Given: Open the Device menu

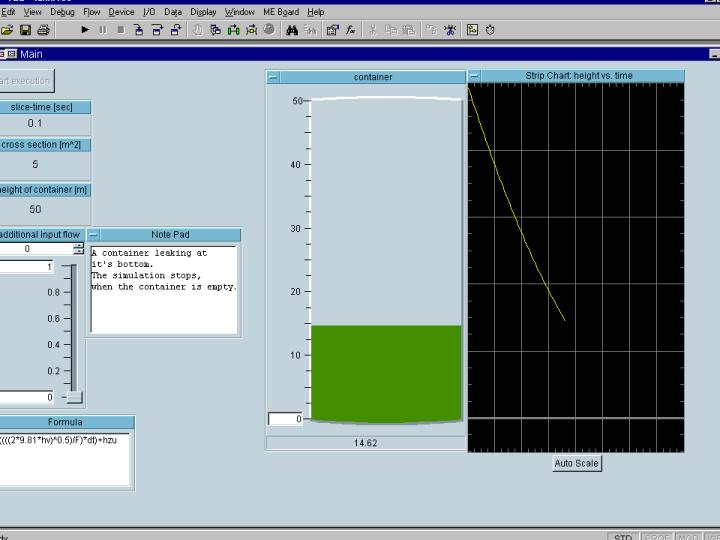Looking at the screenshot, I should (x=121, y=12).
